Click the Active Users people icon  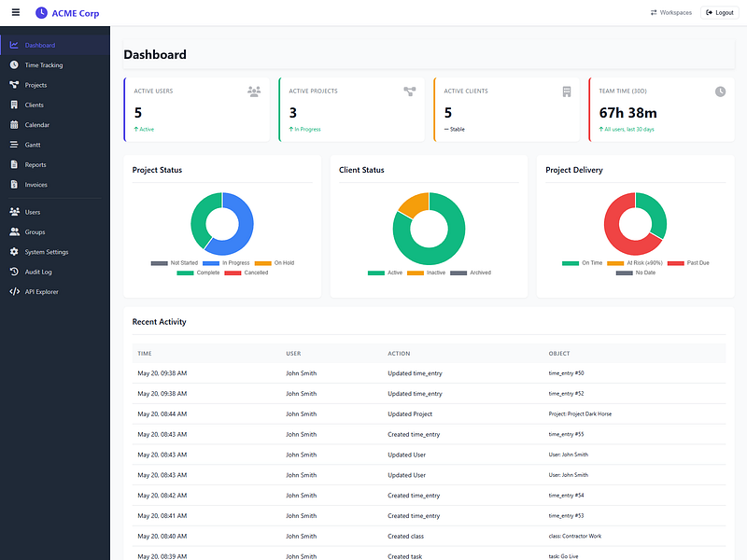pos(254,91)
